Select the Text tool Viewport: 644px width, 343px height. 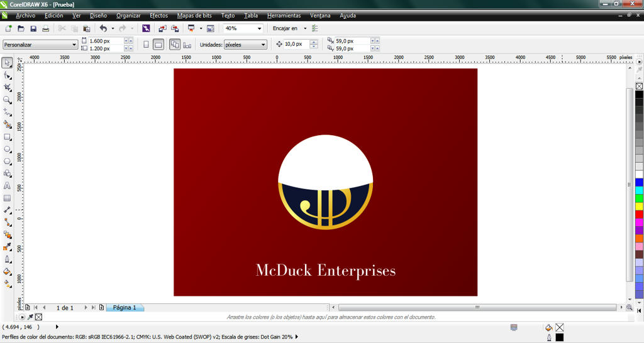click(7, 186)
